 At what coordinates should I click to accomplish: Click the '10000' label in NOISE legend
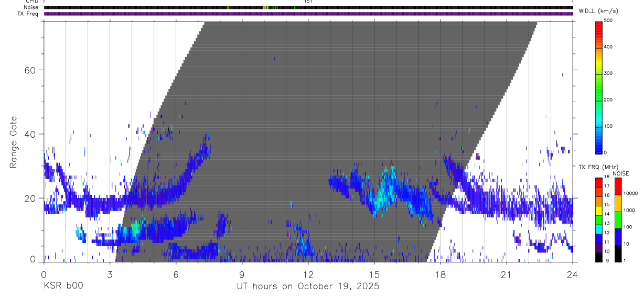[630, 194]
